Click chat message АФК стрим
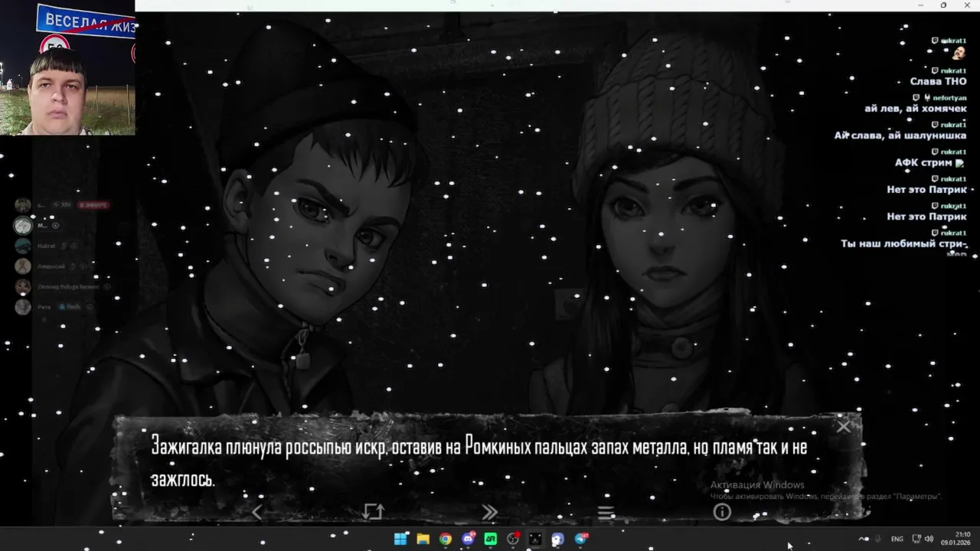 929,163
